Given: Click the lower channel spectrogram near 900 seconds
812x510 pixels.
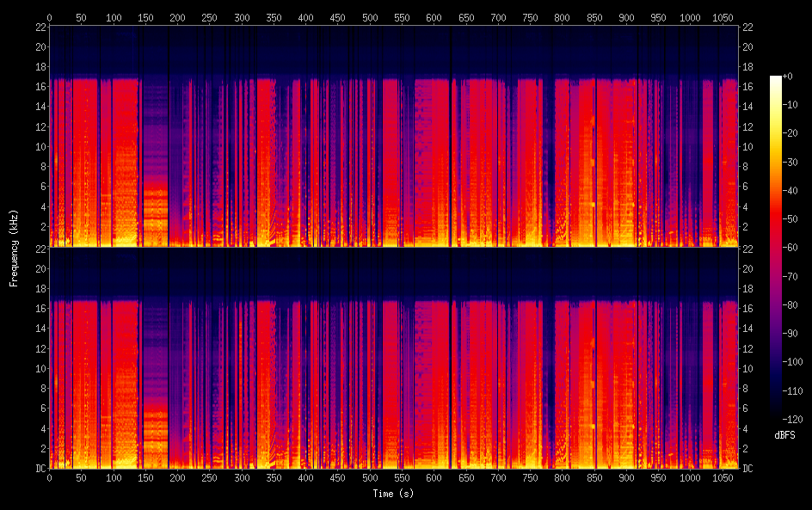Looking at the screenshot, I should click(x=625, y=378).
